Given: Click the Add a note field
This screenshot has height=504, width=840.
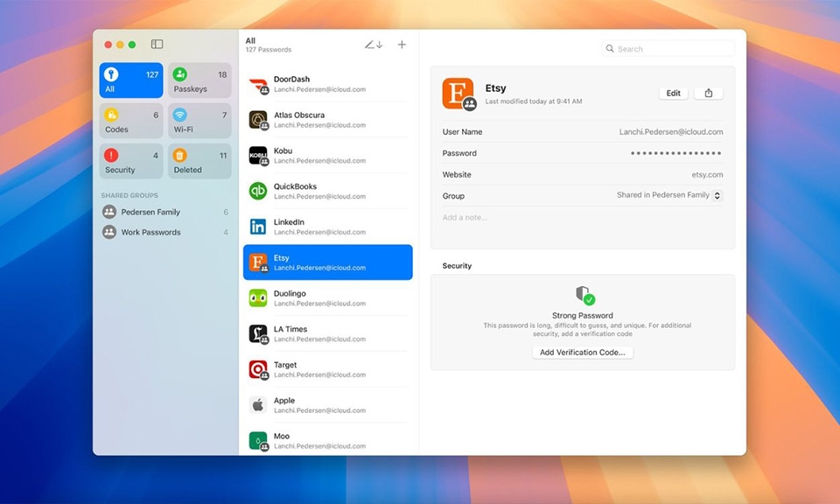Looking at the screenshot, I should pos(465,218).
